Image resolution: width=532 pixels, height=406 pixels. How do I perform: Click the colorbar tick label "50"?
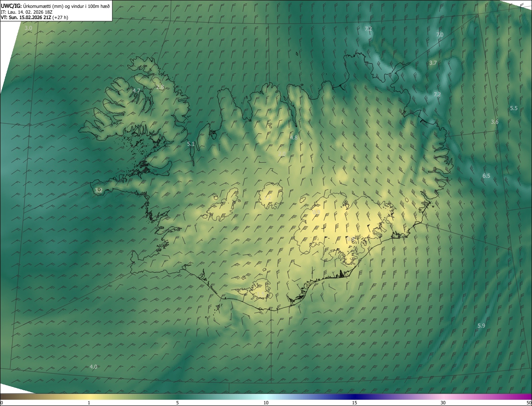click(x=529, y=403)
